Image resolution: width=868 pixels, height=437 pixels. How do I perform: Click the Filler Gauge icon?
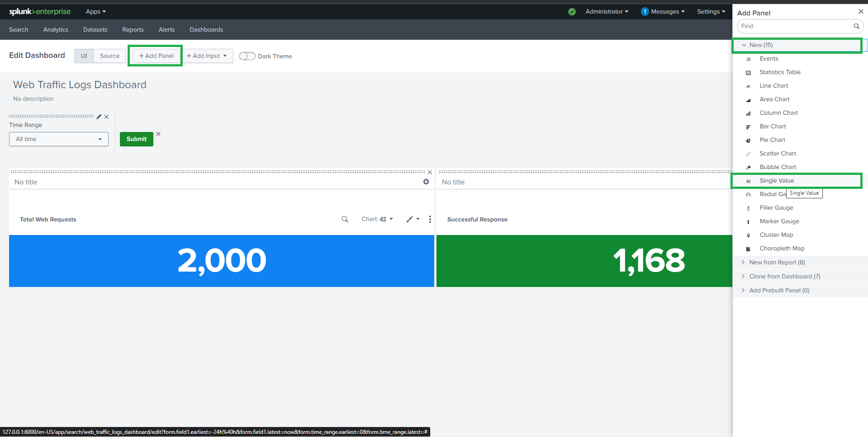point(748,208)
